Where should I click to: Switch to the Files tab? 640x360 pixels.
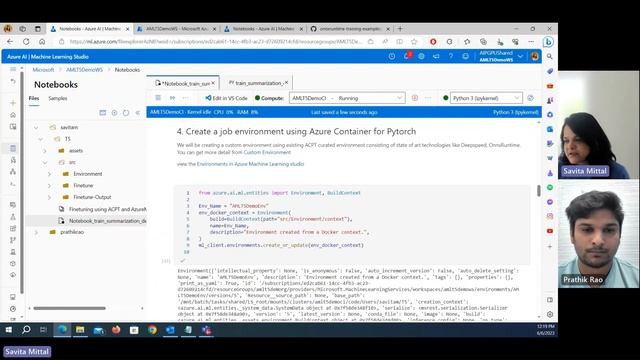pos(34,98)
